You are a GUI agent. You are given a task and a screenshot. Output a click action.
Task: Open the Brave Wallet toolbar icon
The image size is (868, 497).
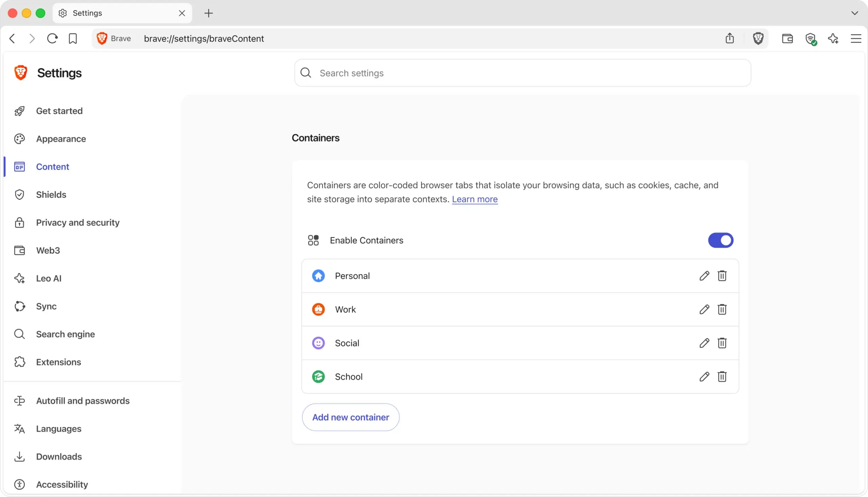pos(787,39)
